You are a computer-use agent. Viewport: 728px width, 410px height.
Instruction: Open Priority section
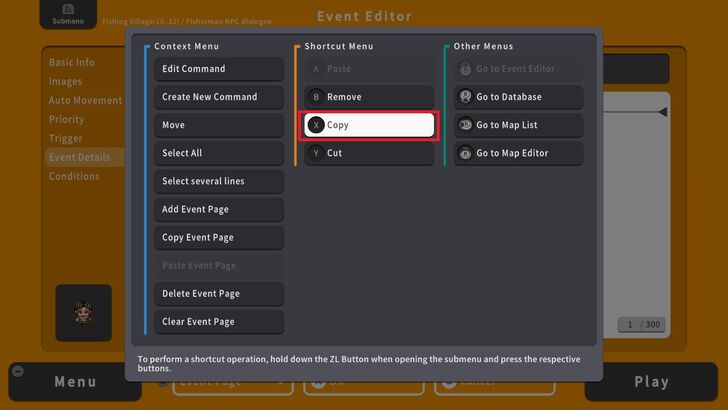point(66,119)
